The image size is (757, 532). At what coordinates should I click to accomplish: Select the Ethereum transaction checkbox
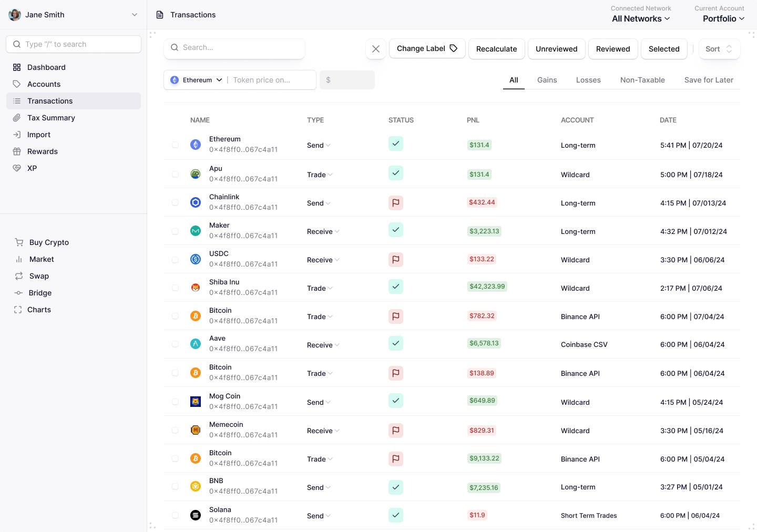pyautogui.click(x=175, y=145)
